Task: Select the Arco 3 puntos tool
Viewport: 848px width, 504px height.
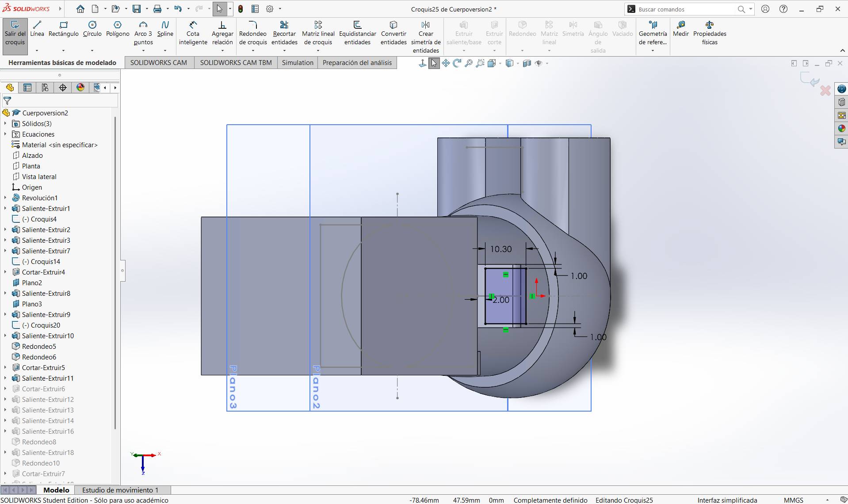Action: (x=143, y=33)
